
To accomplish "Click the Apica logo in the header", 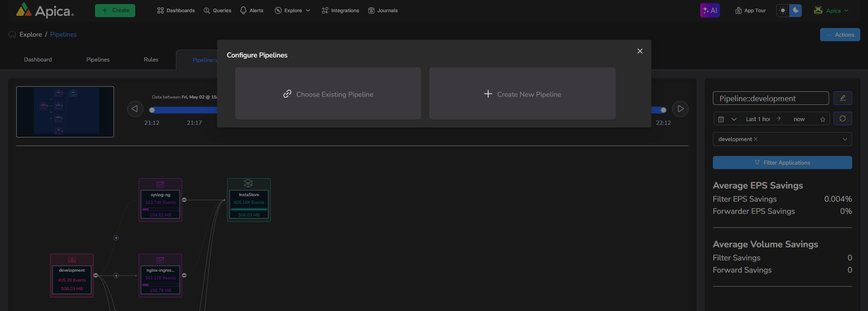I will pyautogui.click(x=44, y=10).
